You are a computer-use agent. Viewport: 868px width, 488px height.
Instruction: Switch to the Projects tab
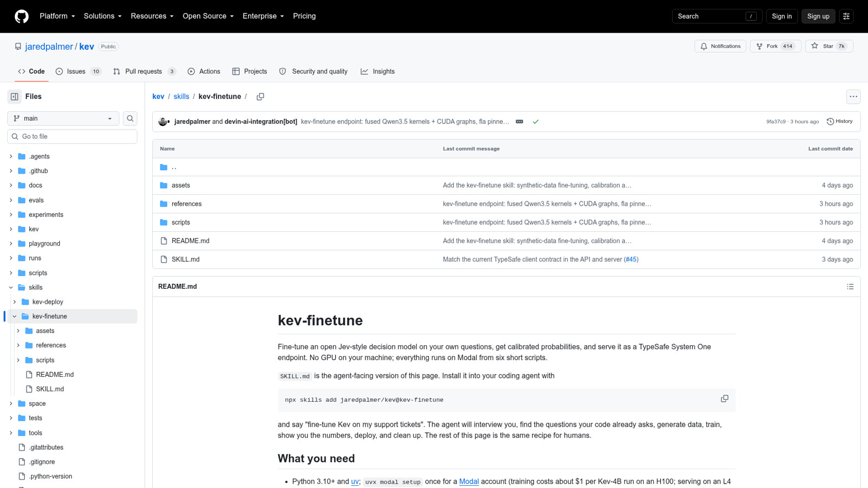pyautogui.click(x=250, y=71)
